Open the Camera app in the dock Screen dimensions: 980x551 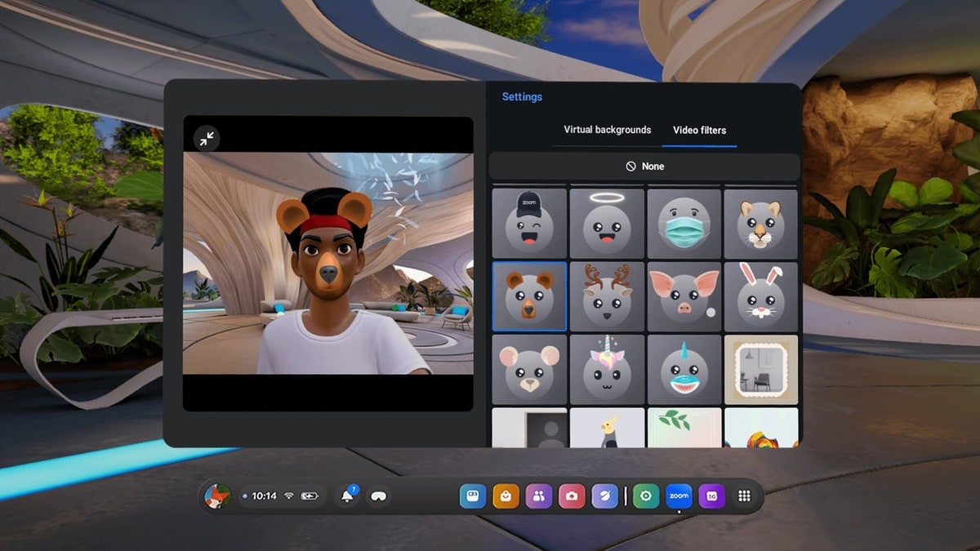[572, 495]
